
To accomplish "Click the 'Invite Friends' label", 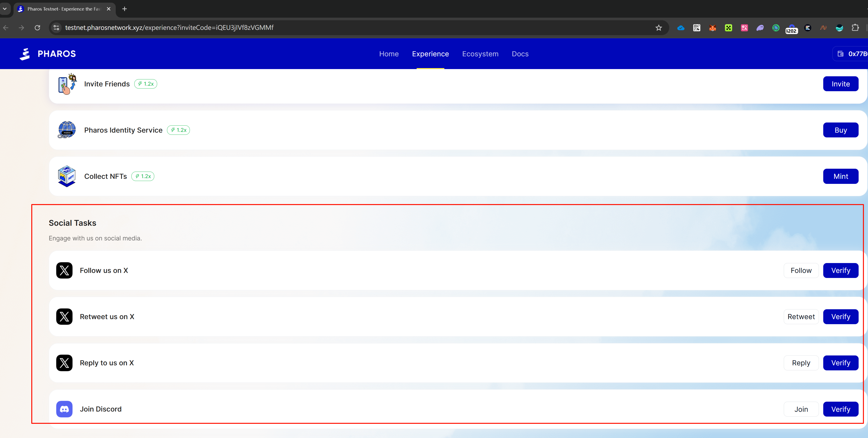I will click(x=107, y=84).
